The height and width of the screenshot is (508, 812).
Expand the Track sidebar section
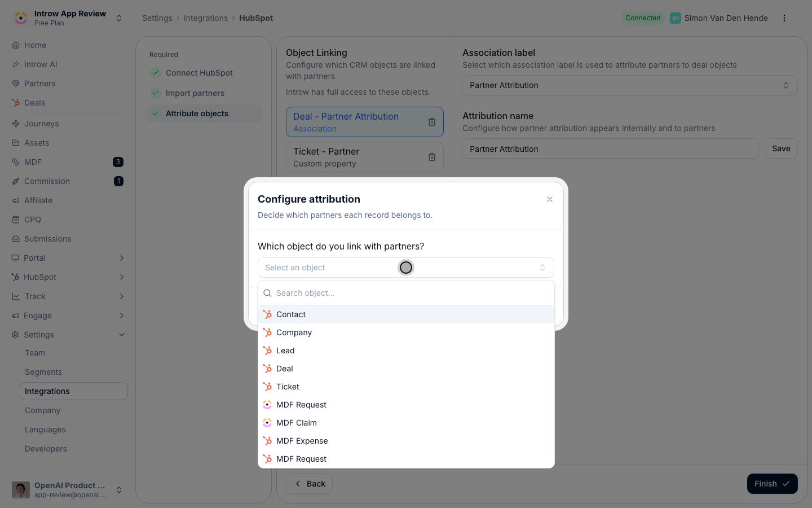pos(122,296)
